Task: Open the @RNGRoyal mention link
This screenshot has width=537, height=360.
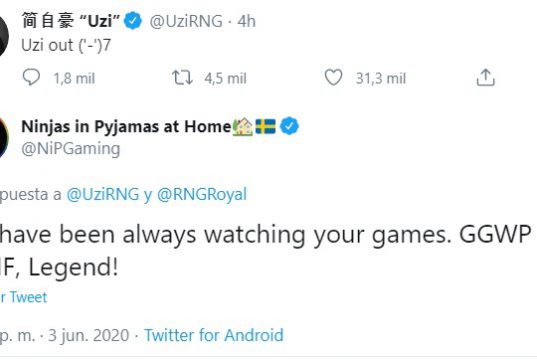Action: 202,194
